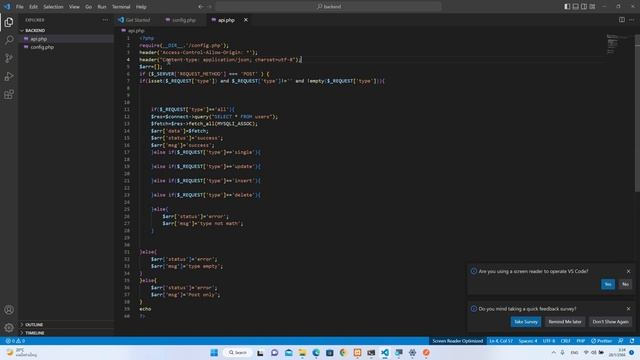Open the Source Control view
640x360 pixels.
point(9,58)
